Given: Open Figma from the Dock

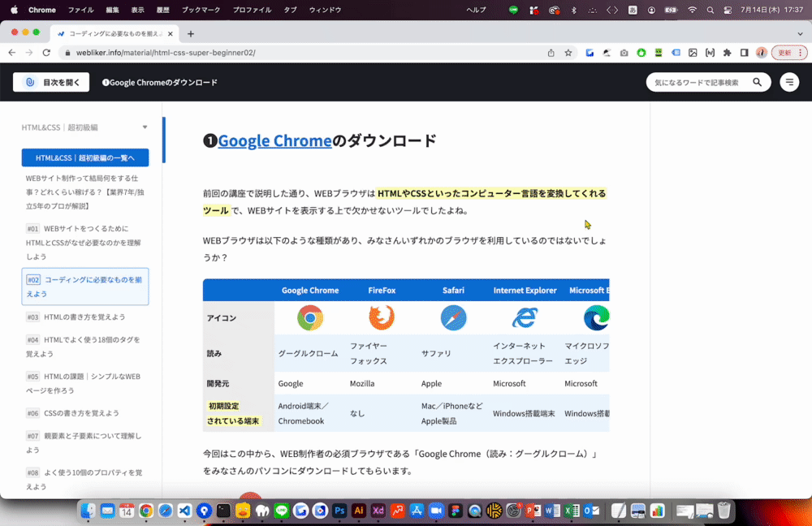Looking at the screenshot, I should (456, 511).
